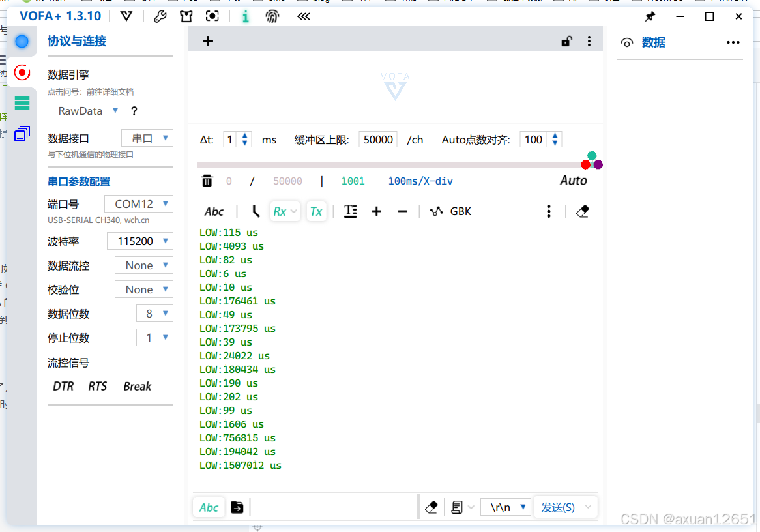The height and width of the screenshot is (532, 760).
Task: Open the green info icon
Action: click(246, 17)
